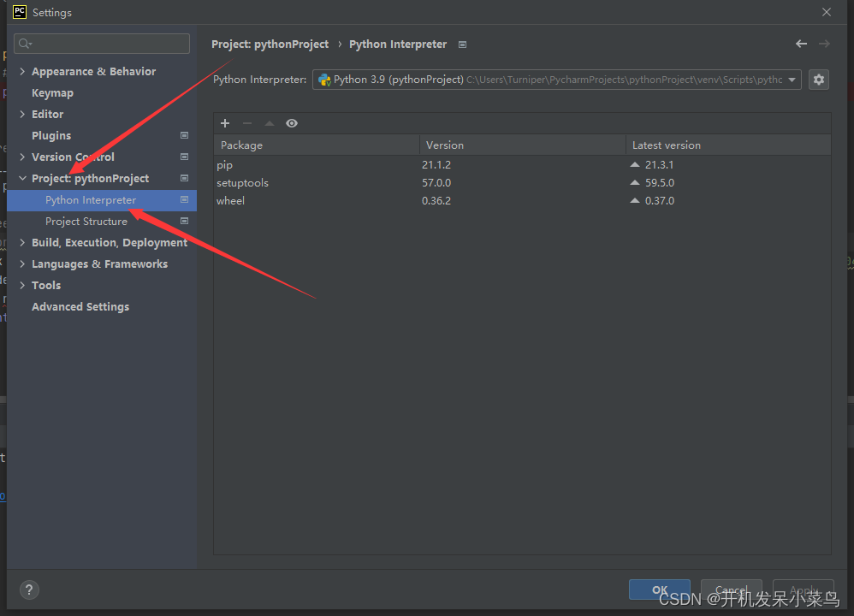Click the Apply button
This screenshot has height=616, width=854.
[x=804, y=589]
